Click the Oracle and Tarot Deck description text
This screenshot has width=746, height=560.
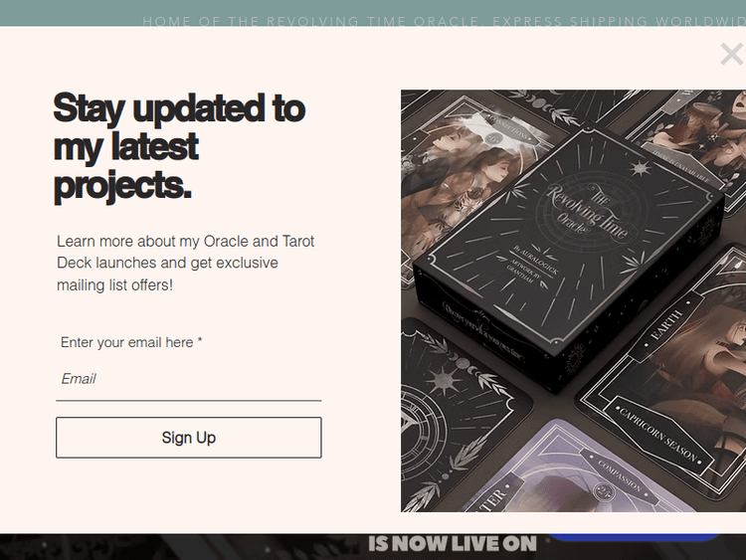coord(186,264)
